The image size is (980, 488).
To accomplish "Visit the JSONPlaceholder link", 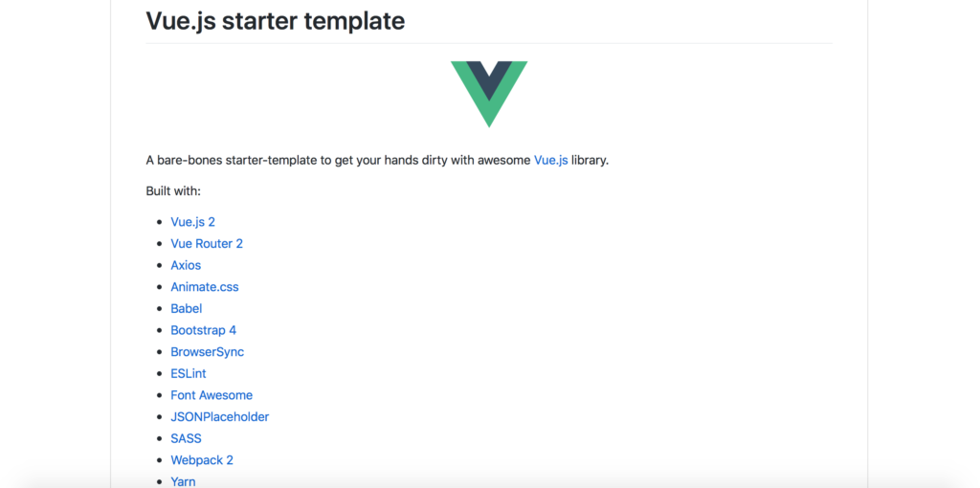I will point(220,417).
